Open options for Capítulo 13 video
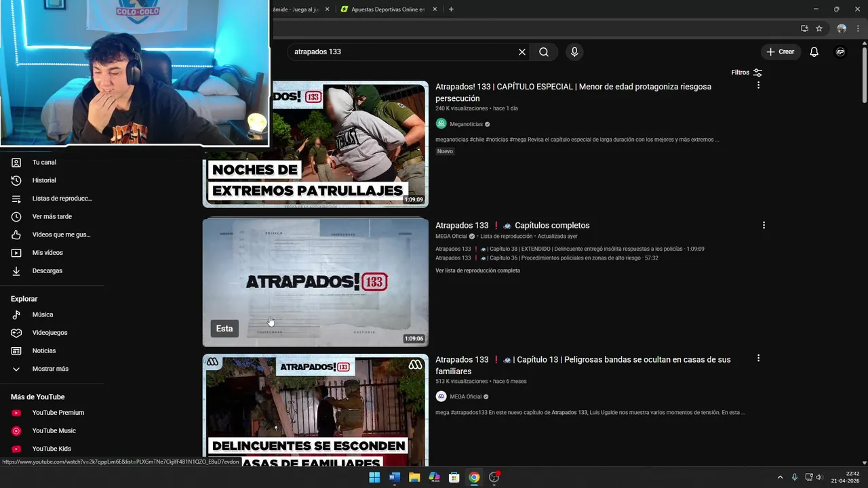The image size is (868, 488). tap(758, 358)
